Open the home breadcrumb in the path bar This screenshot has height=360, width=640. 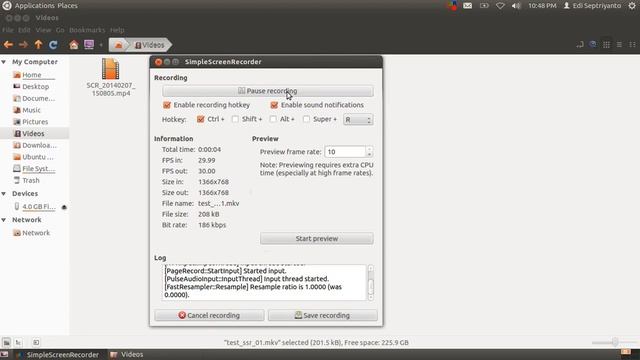tap(118, 45)
